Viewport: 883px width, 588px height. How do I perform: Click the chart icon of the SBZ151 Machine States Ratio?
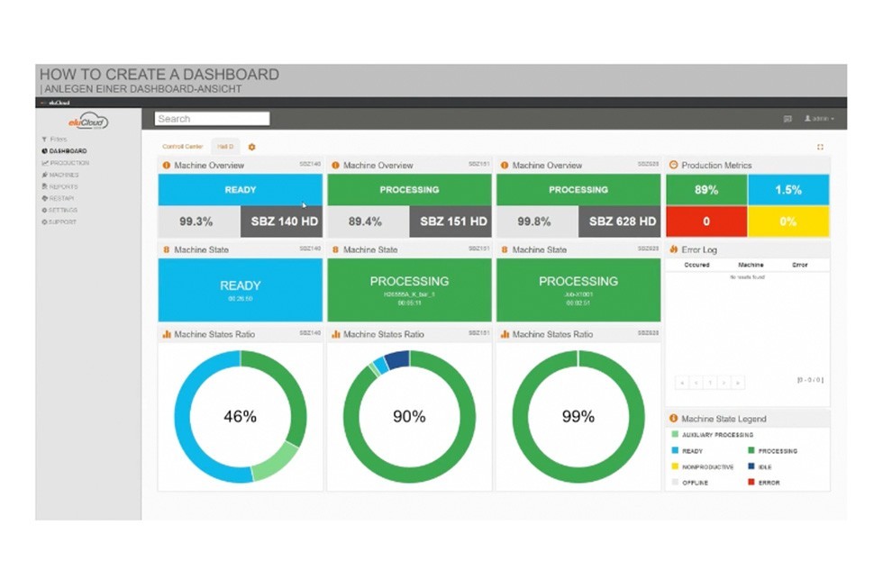(335, 334)
